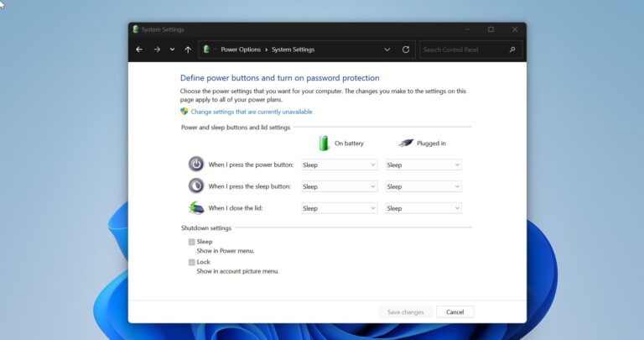Image resolution: width=644 pixels, height=340 pixels.
Task: Focus the Search Control Panel field
Action: [x=464, y=50]
